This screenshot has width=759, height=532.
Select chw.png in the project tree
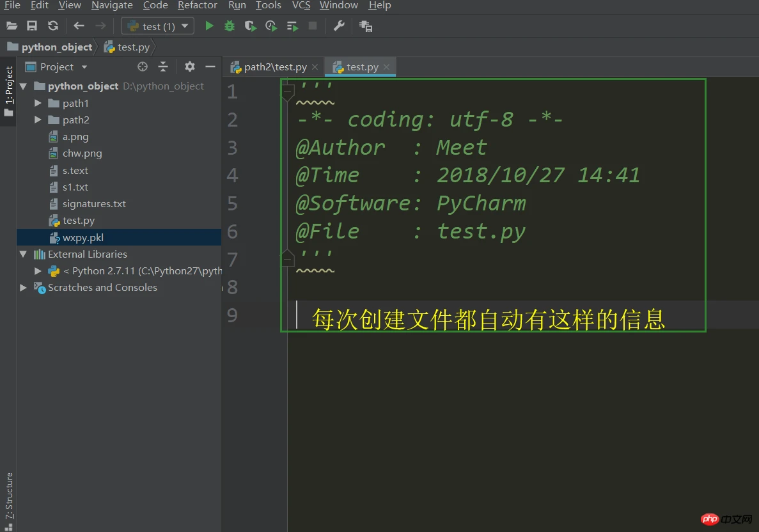pos(118,153)
